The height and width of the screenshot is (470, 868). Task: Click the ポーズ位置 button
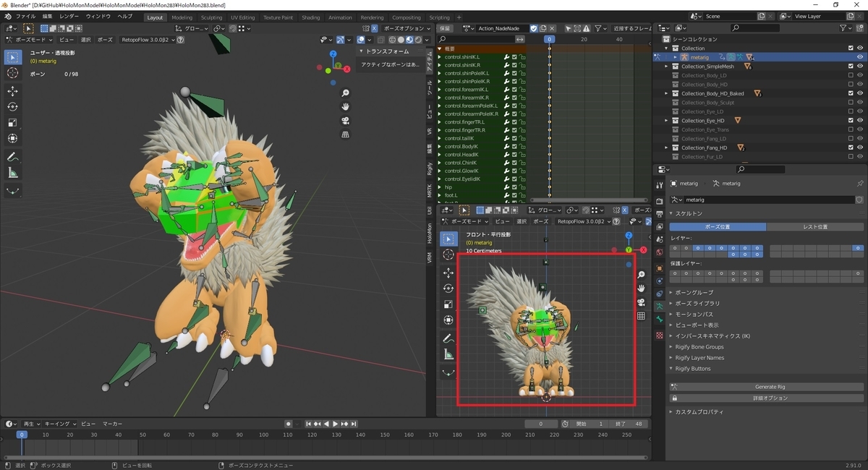point(718,226)
